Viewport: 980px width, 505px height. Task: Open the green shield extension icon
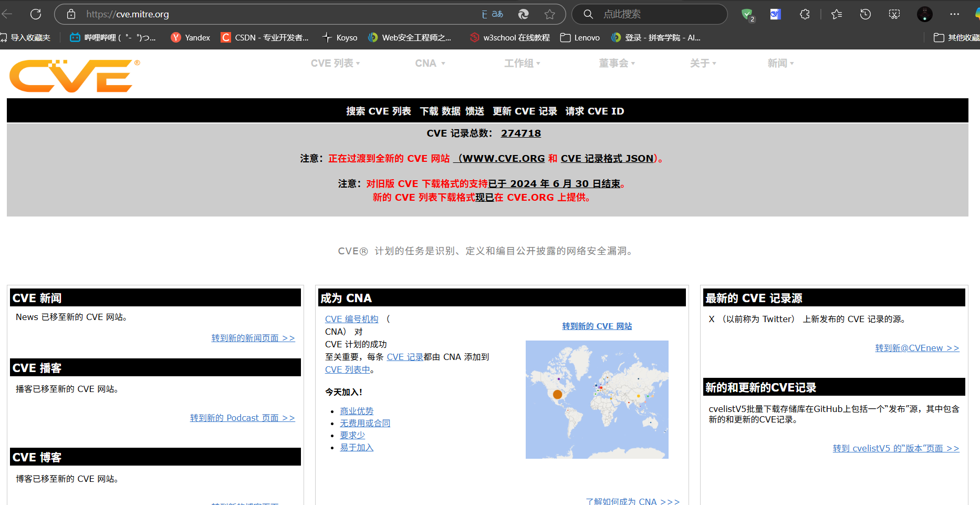click(x=747, y=15)
